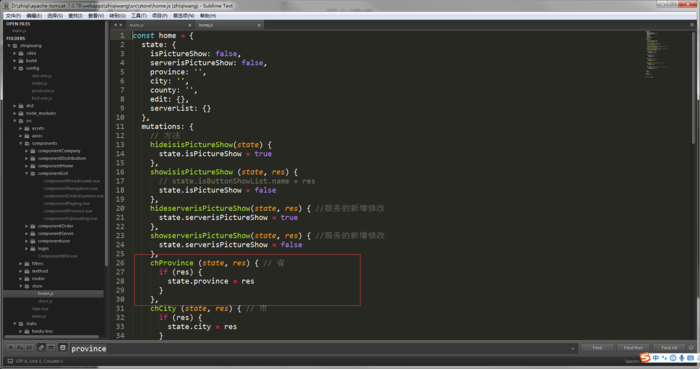Image resolution: width=700 pixels, height=369 pixels.
Task: Click the Sogou microphone voice input icon
Action: point(682,358)
